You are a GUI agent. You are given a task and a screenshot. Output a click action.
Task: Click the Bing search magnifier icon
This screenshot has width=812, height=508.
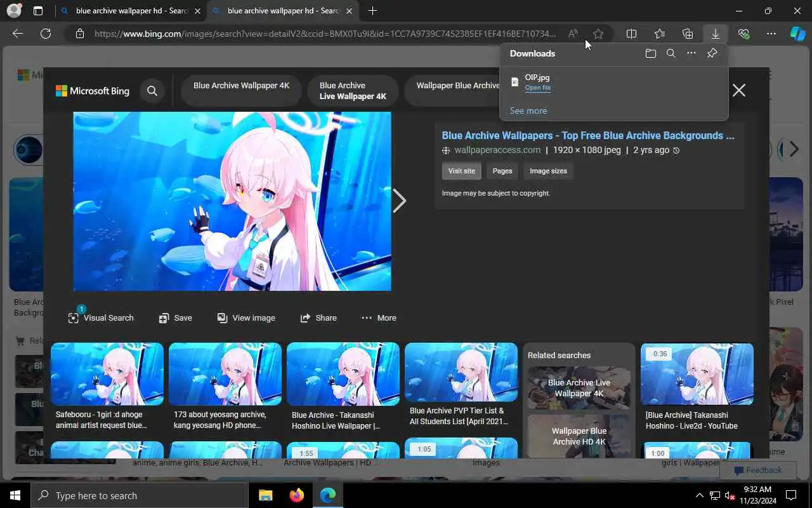[152, 91]
